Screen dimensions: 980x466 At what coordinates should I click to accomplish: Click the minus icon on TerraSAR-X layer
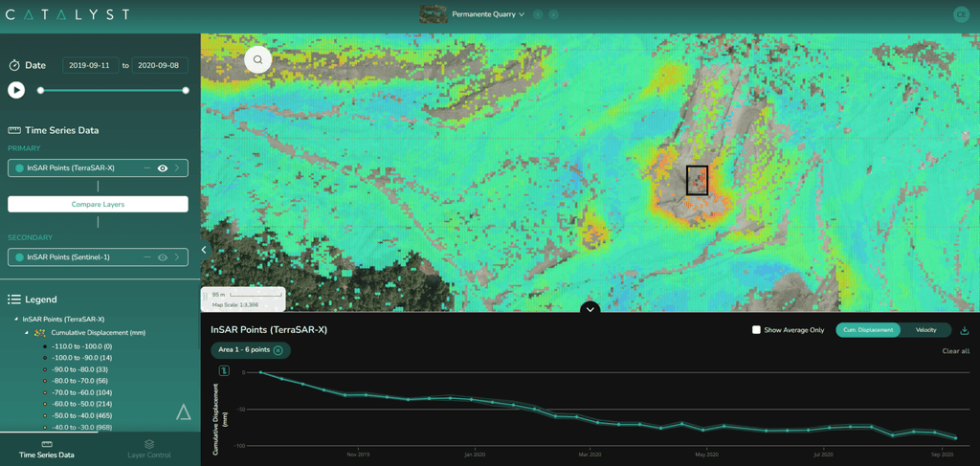tap(146, 168)
